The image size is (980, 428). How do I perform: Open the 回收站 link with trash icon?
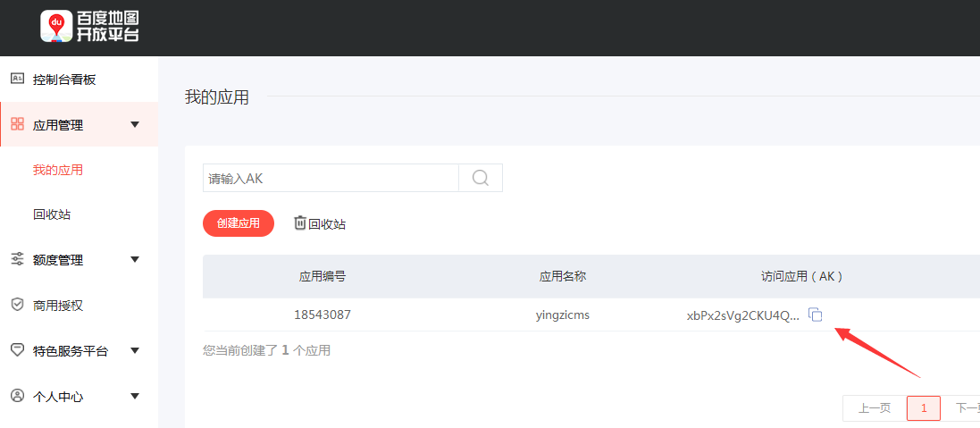pos(320,223)
